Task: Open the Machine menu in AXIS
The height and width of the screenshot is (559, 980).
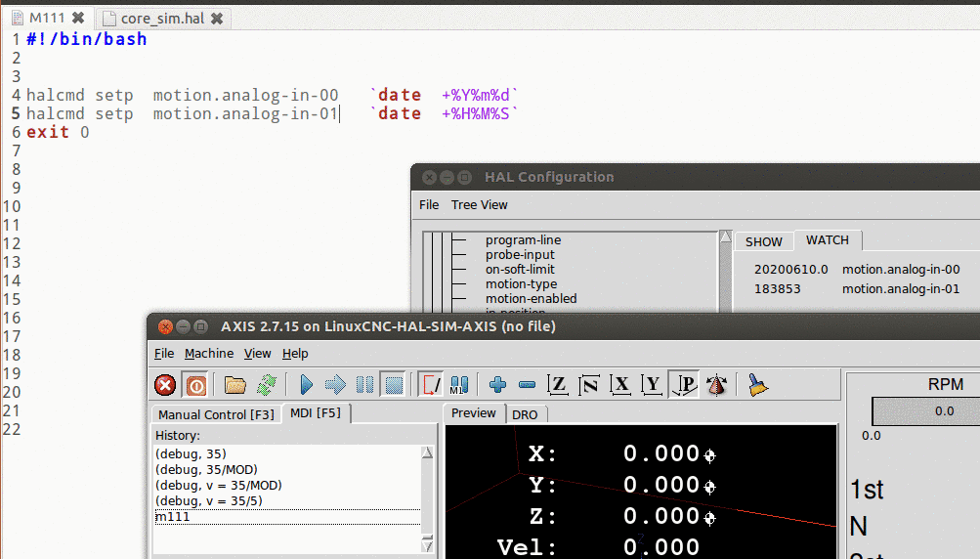Action: coord(209,353)
